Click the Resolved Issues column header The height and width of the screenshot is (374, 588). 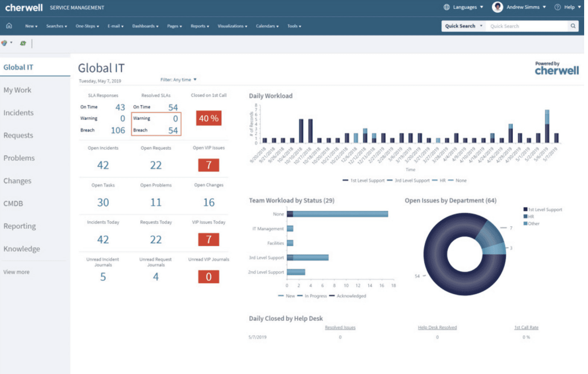(340, 327)
